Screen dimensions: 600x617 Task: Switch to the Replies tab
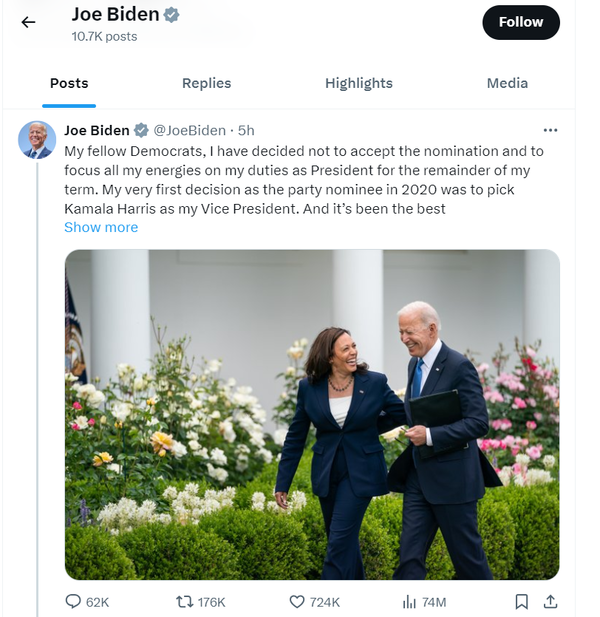206,83
